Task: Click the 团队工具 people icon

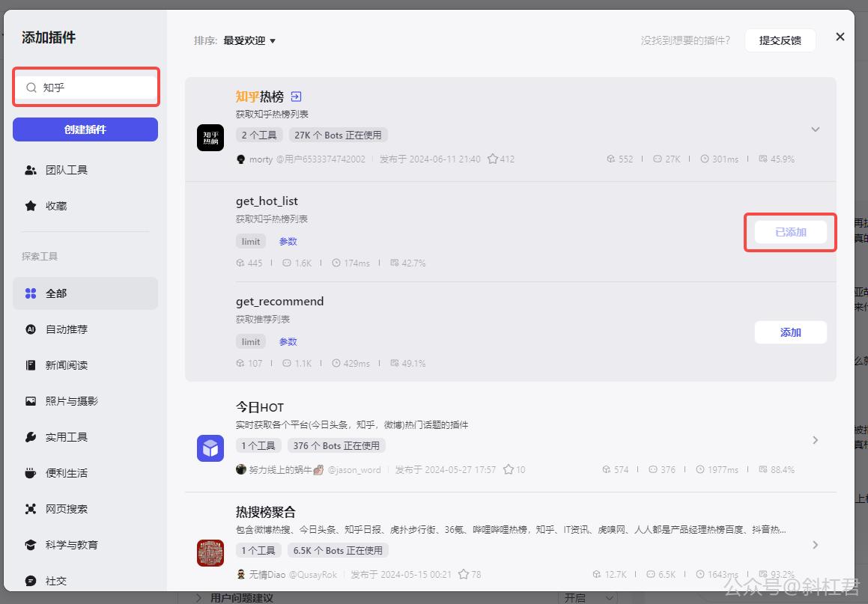Action: (x=31, y=171)
